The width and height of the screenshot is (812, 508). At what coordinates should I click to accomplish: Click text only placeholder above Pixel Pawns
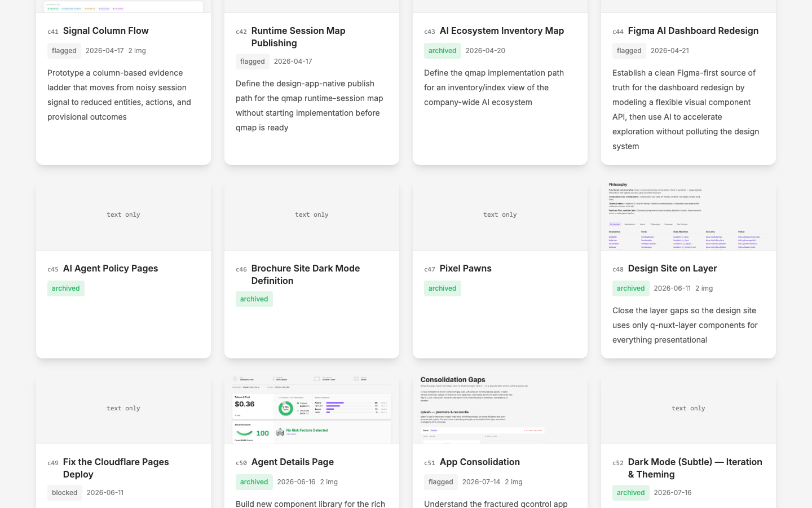pos(500,215)
